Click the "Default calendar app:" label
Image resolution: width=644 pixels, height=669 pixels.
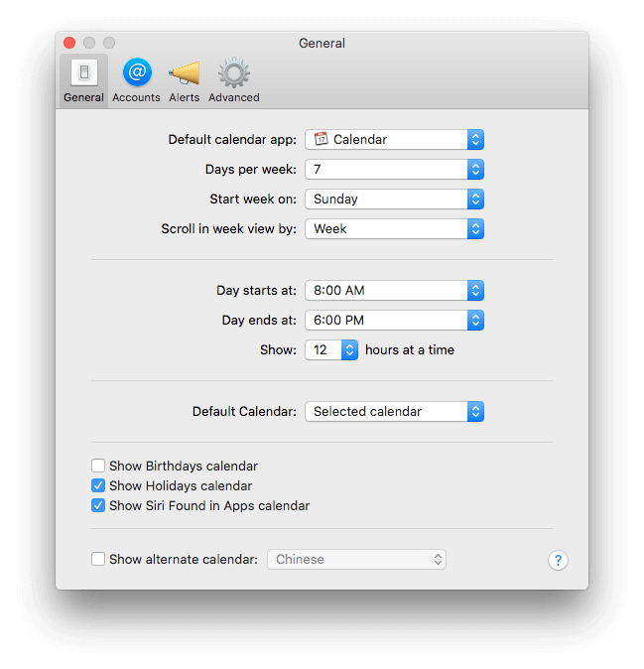(x=232, y=140)
